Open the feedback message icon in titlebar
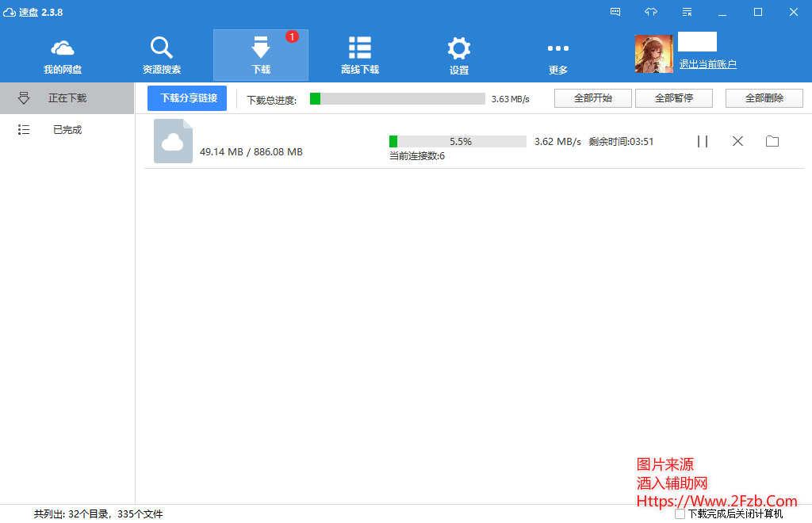 click(x=615, y=12)
